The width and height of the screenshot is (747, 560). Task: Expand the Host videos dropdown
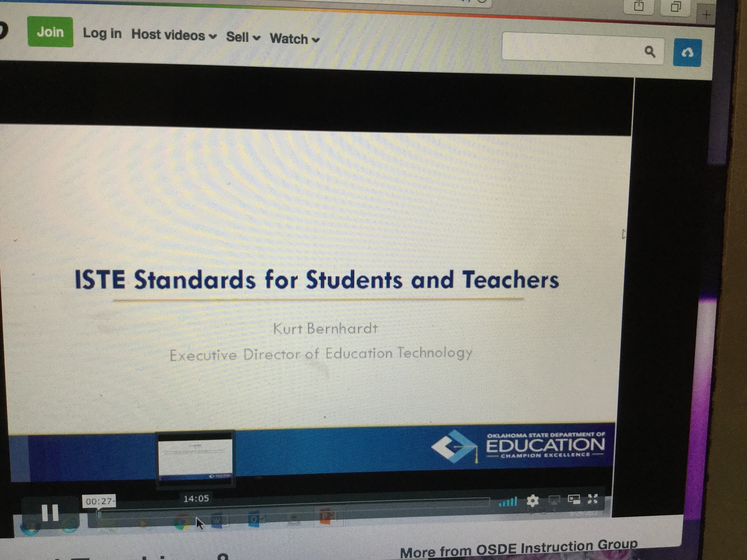[x=174, y=35]
